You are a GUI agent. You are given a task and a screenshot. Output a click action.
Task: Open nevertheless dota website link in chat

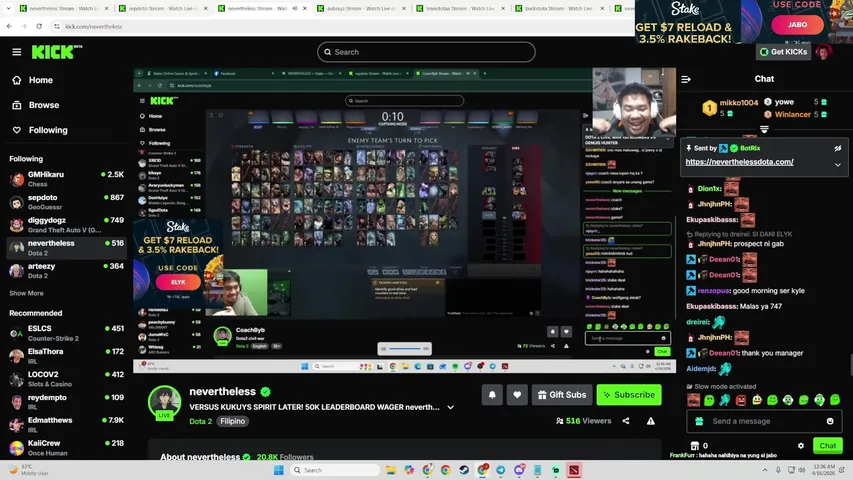coord(739,162)
